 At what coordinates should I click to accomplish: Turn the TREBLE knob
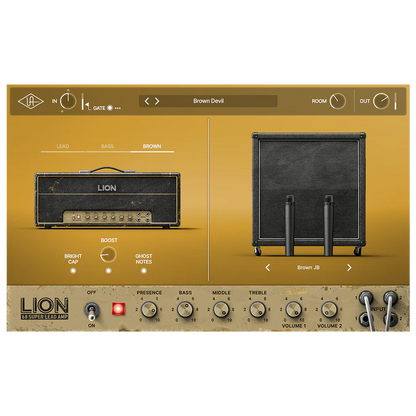[257, 310]
